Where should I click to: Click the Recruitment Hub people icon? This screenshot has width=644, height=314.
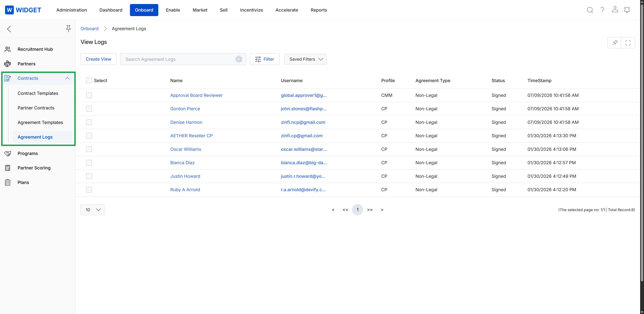coord(8,49)
